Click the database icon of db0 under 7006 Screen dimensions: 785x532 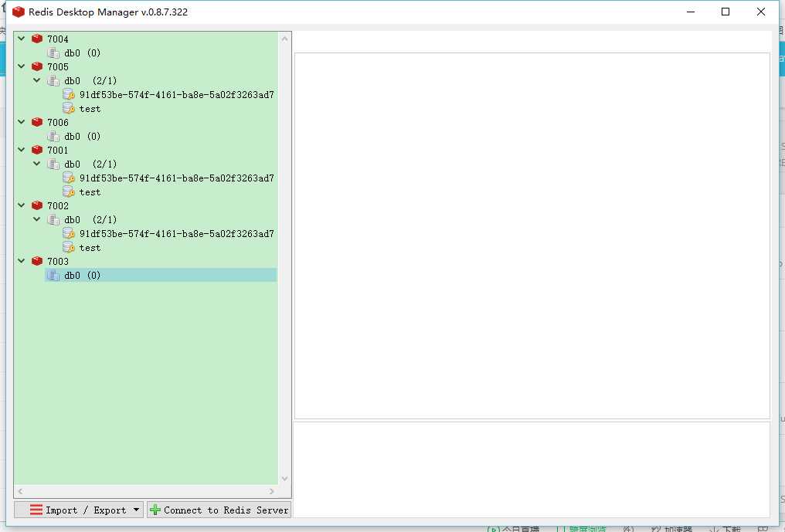click(53, 136)
